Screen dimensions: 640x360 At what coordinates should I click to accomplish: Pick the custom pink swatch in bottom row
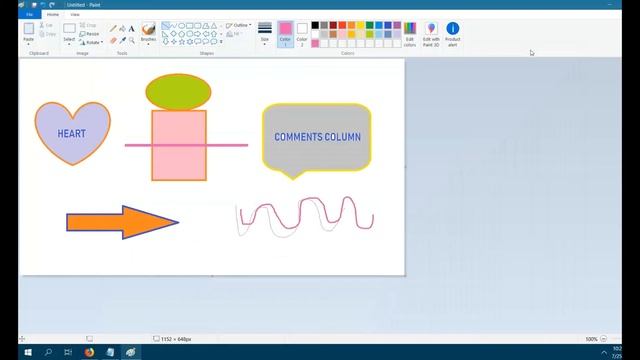tap(315, 43)
